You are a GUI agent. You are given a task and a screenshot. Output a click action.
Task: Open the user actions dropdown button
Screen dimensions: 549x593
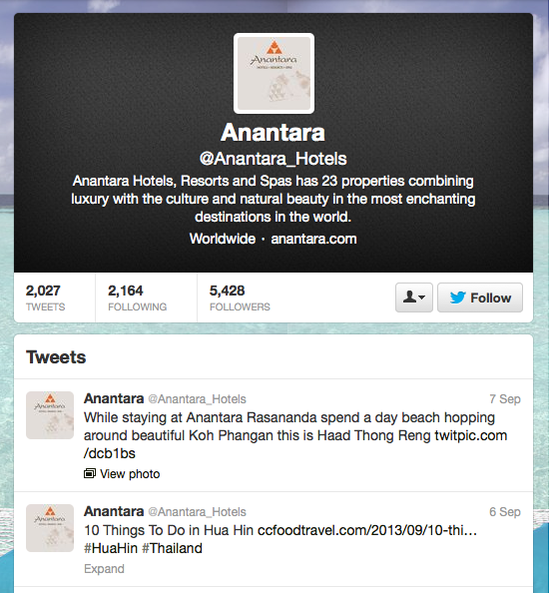[x=414, y=297]
